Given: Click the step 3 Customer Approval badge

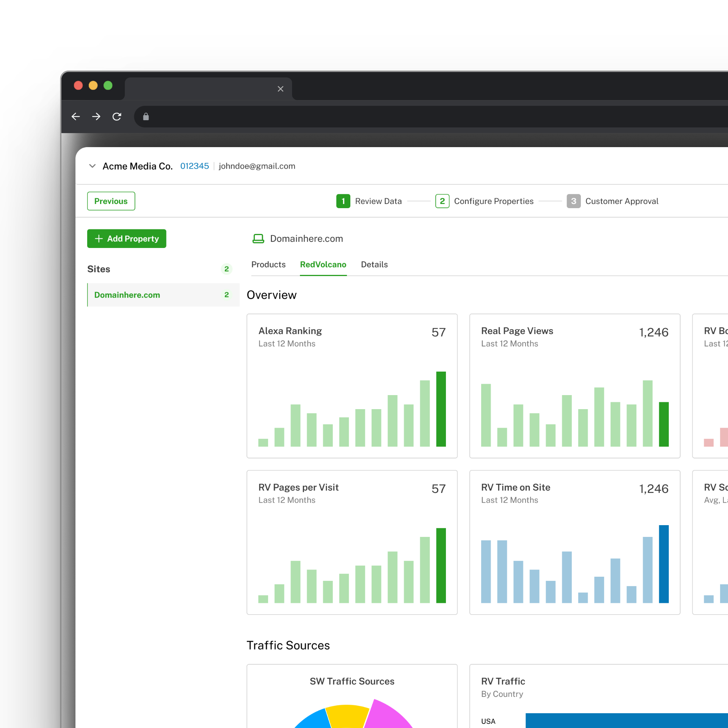Looking at the screenshot, I should click(573, 201).
